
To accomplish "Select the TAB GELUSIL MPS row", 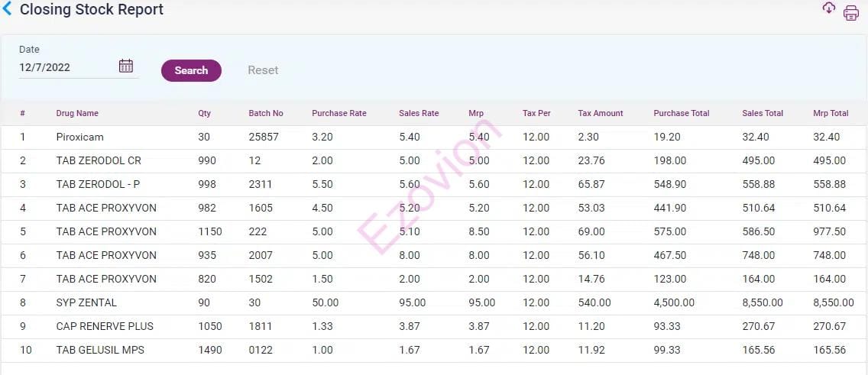I will [100, 350].
